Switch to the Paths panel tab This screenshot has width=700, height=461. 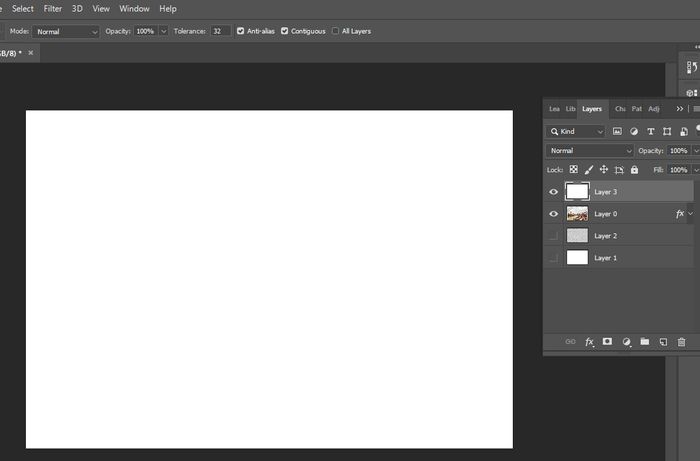click(637, 109)
